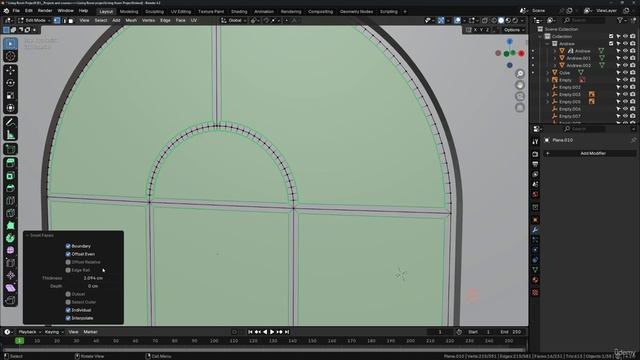Open the Playback dropdown
Viewport: 640px width, 360px height.
coord(30,332)
